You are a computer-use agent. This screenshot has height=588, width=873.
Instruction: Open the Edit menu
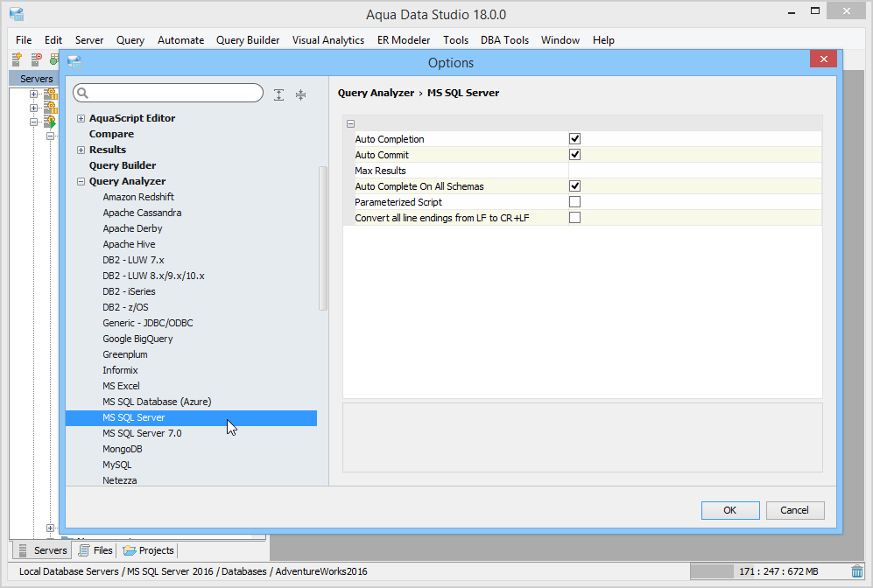[x=53, y=40]
